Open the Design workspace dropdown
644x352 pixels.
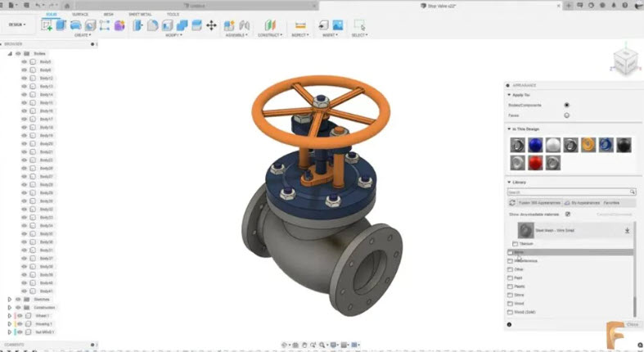[16, 25]
